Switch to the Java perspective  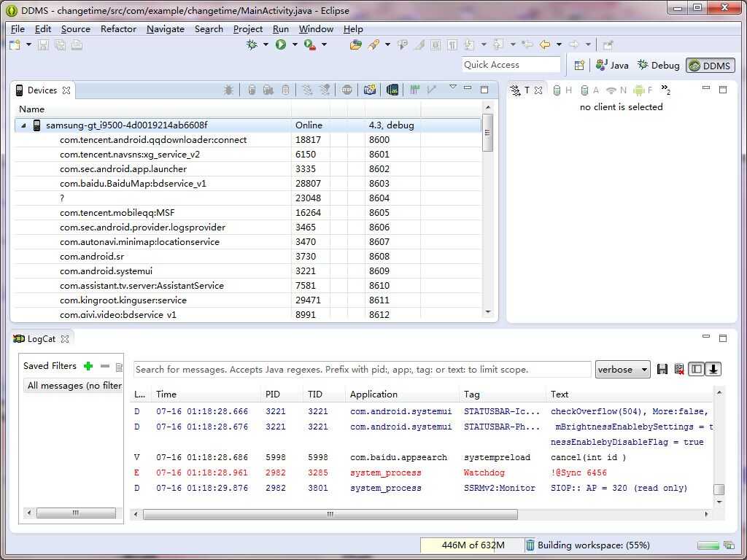pos(612,65)
